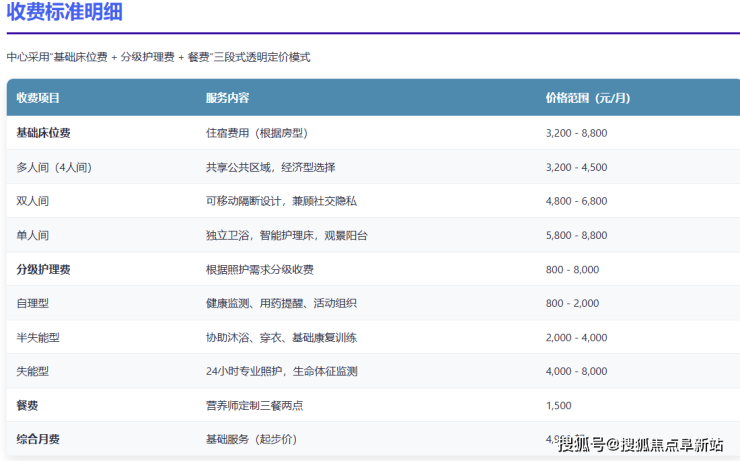Select the 收费项目 column header
This screenshot has height=461, width=740.
pos(38,98)
